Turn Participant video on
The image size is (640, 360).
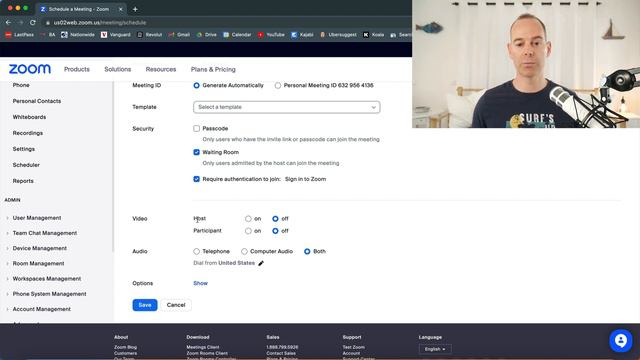tap(248, 231)
